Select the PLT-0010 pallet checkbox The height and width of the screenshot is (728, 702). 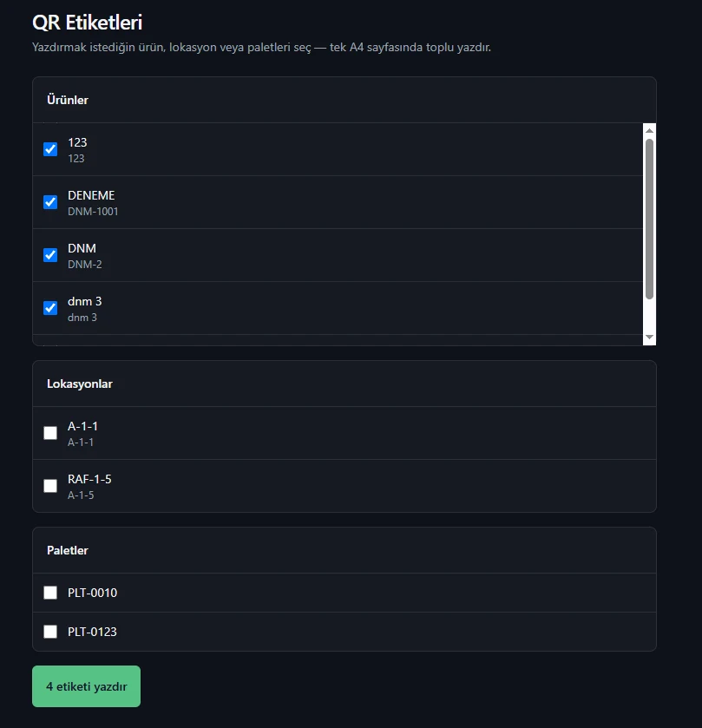[x=50, y=593]
